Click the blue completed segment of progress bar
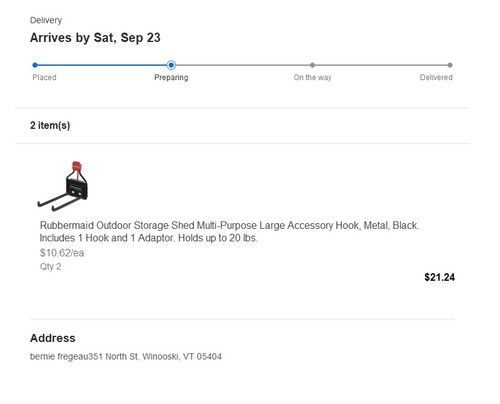500x404 pixels. click(102, 65)
